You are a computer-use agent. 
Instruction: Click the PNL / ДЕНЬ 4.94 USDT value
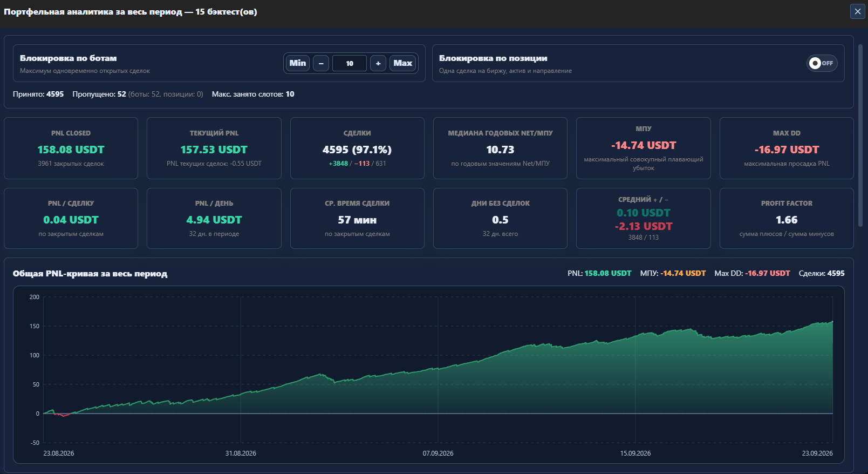[214, 220]
